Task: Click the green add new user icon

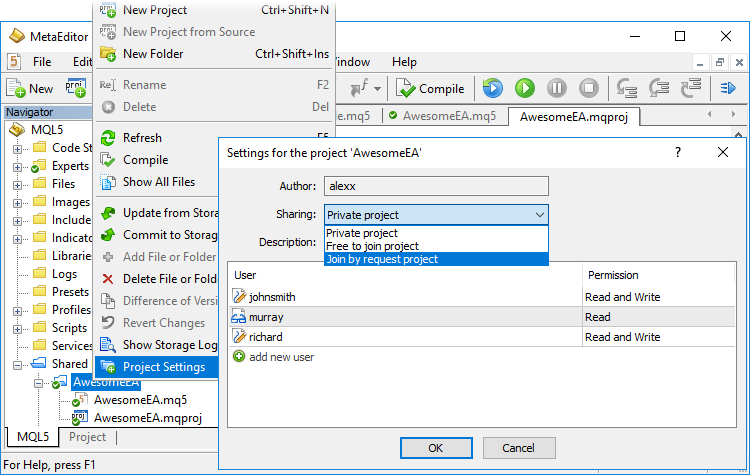Action: coord(239,356)
